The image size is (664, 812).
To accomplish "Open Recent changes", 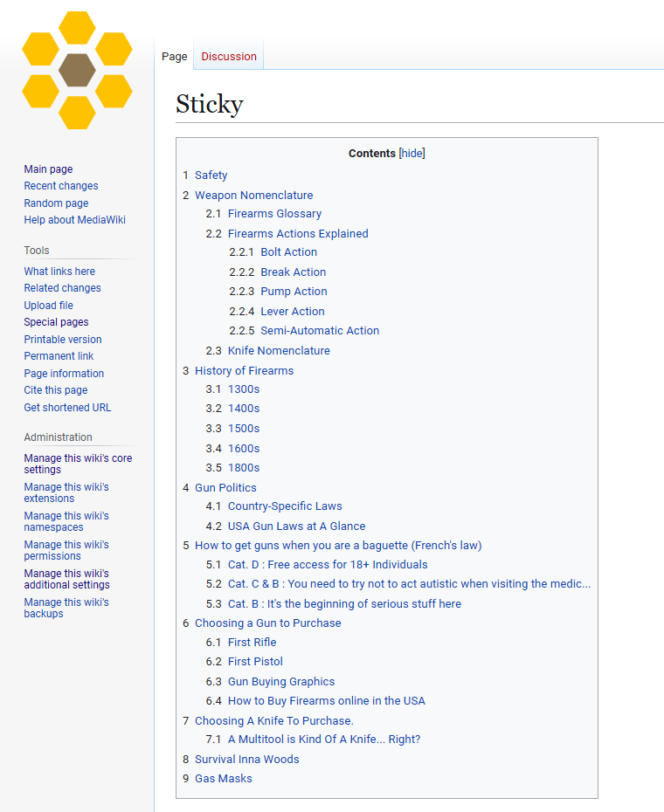I will (60, 186).
